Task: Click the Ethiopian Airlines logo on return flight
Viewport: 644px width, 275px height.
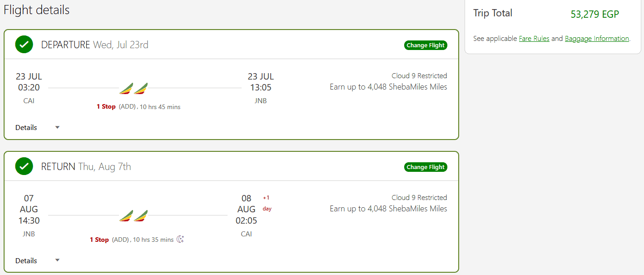Action: (x=134, y=215)
